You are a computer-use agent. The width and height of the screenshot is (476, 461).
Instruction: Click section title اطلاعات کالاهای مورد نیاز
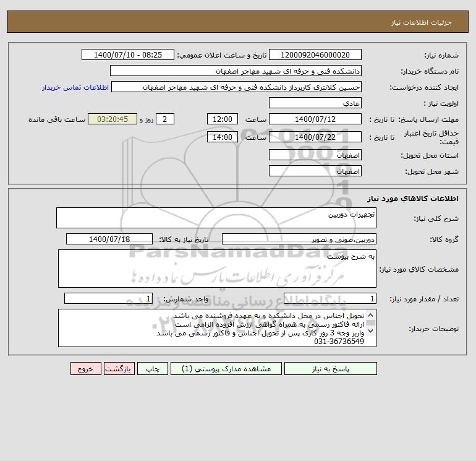pos(413,199)
